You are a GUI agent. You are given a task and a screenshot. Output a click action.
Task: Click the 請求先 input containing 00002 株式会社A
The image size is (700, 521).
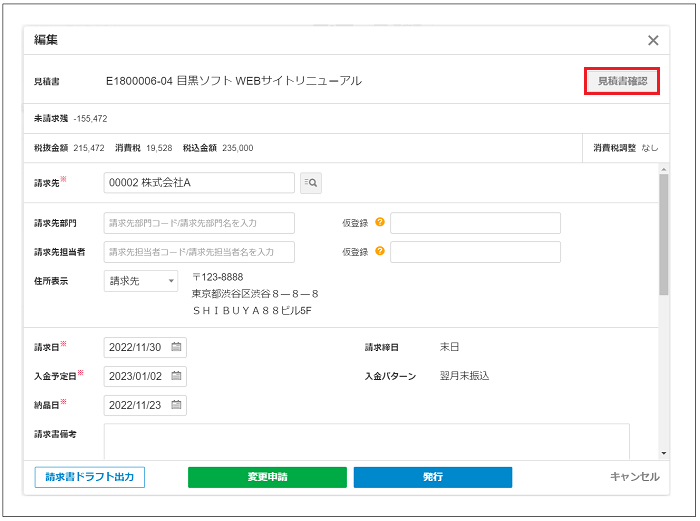click(x=199, y=183)
